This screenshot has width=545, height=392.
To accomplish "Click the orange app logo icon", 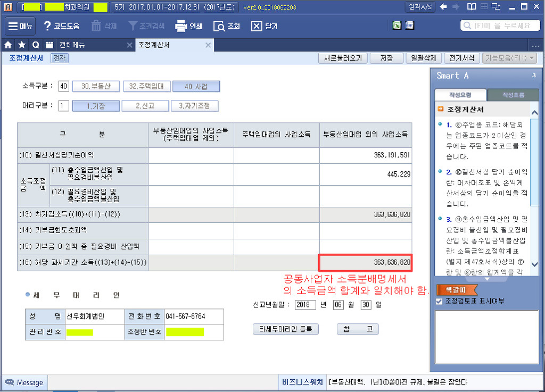I will [x=8, y=6].
